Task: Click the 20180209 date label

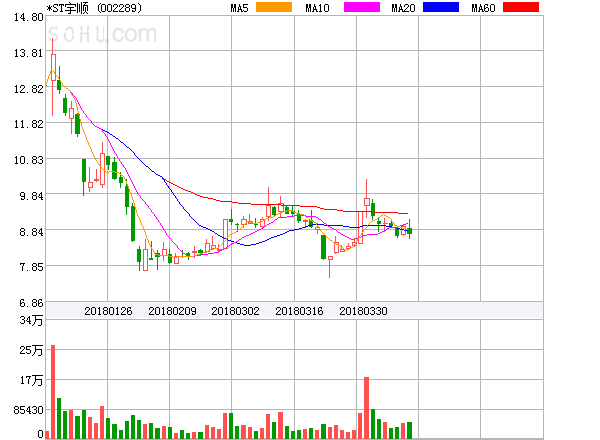Action: click(x=172, y=311)
